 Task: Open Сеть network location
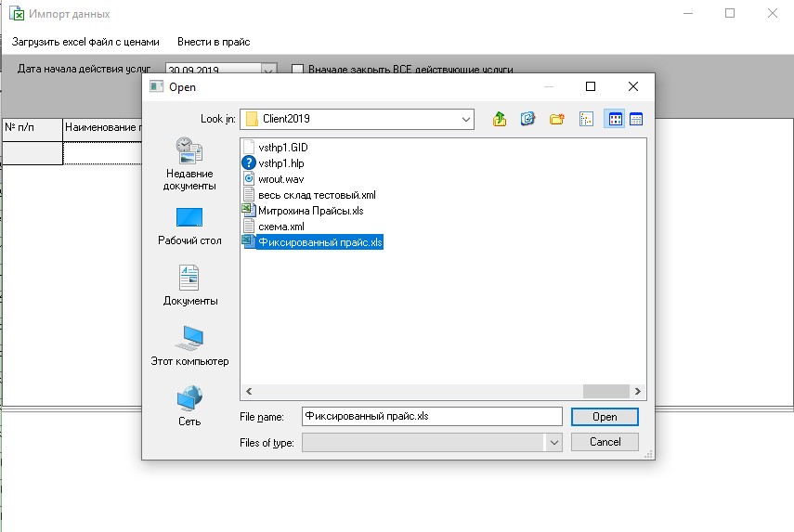tap(189, 406)
